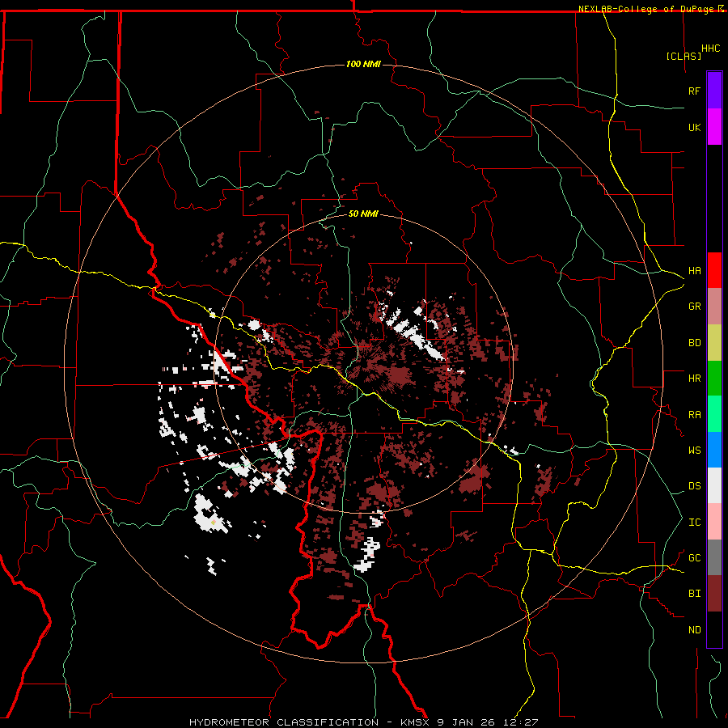Click the UK magenta legend swatch
The height and width of the screenshot is (728, 728).
click(x=714, y=127)
